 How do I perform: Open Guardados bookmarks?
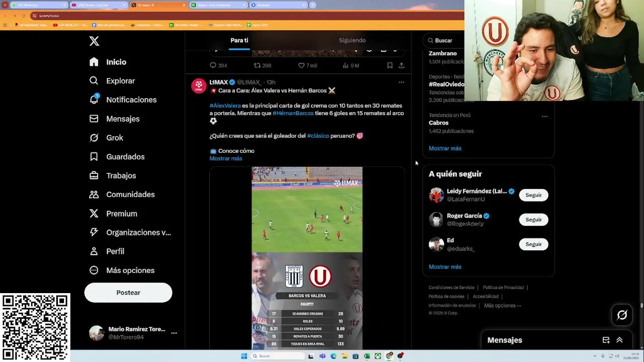(x=116, y=157)
